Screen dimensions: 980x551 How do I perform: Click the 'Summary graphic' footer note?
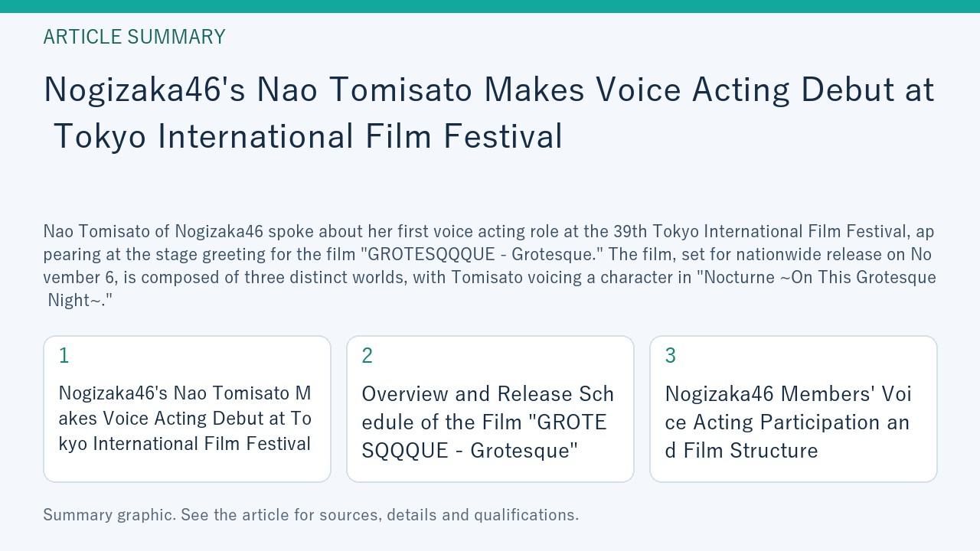click(311, 515)
